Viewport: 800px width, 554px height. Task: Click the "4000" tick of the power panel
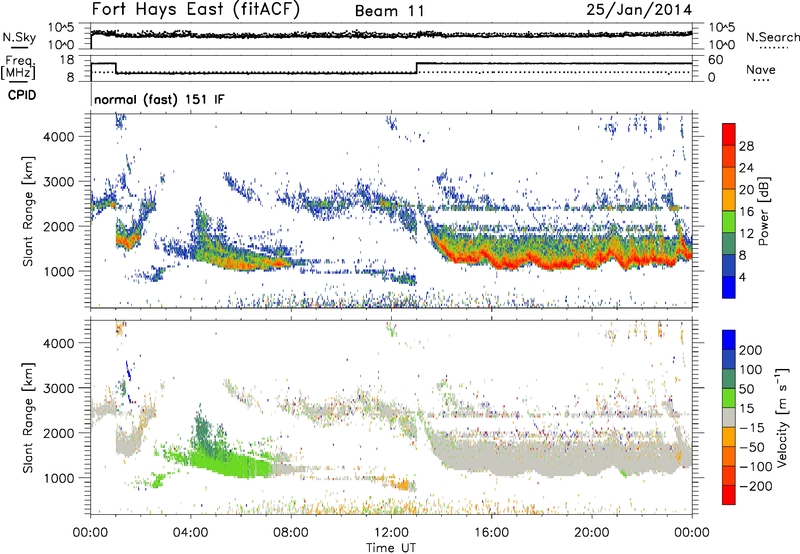59,137
